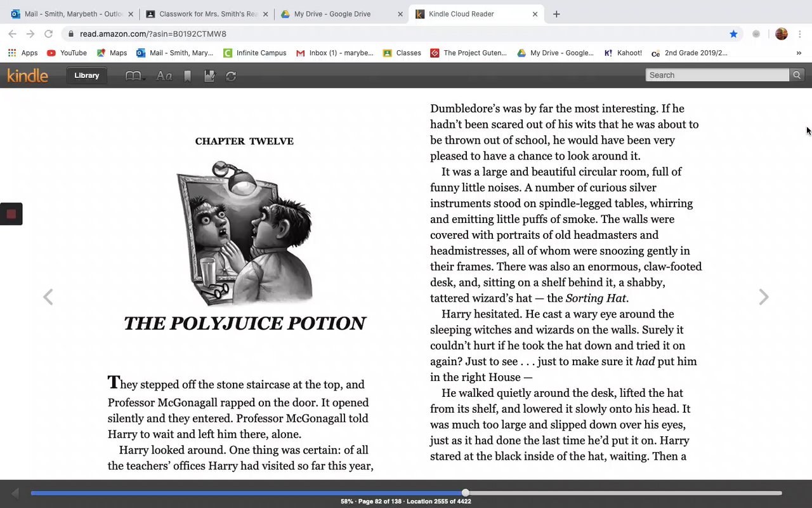This screenshot has width=812, height=508.
Task: Open the Apps bookmark shortcut
Action: click(x=23, y=53)
